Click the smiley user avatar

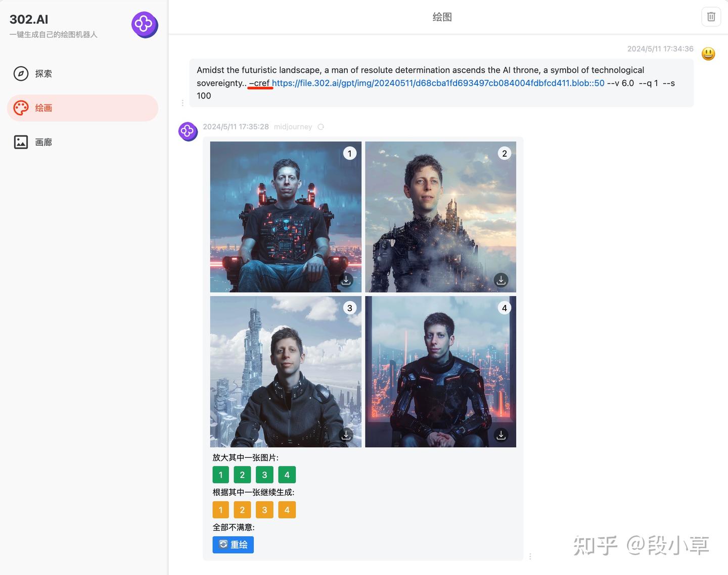click(708, 54)
